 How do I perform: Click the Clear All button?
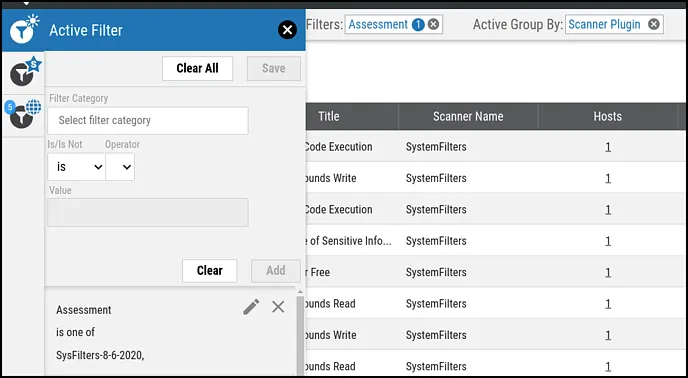pos(197,68)
